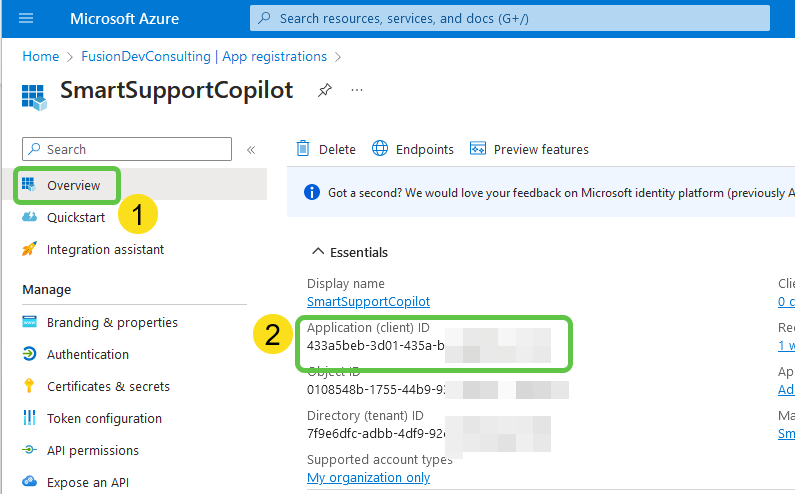Screen dimensions: 795x494
Task: Click the SmartSupportCopilot display name link
Action: click(x=368, y=301)
